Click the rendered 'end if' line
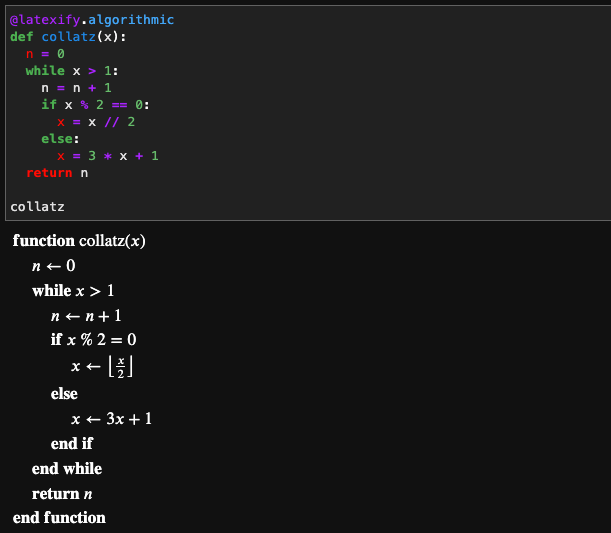The width and height of the screenshot is (611, 533). click(72, 443)
